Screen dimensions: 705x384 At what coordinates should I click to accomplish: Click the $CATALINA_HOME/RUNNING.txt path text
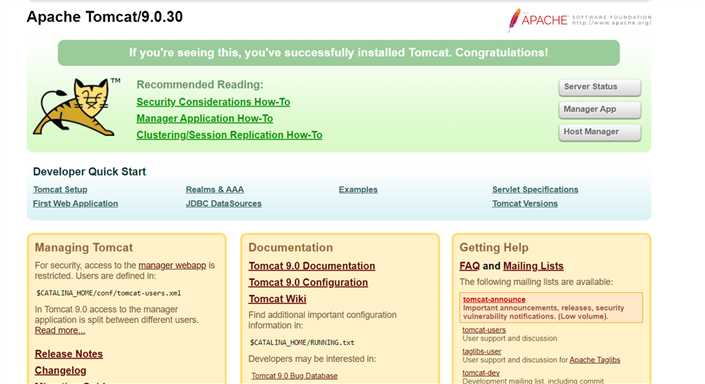(302, 343)
